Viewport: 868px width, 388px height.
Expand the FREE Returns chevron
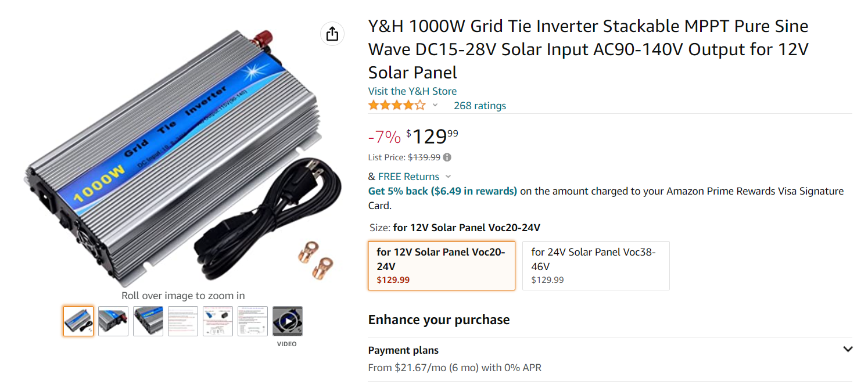pyautogui.click(x=448, y=177)
